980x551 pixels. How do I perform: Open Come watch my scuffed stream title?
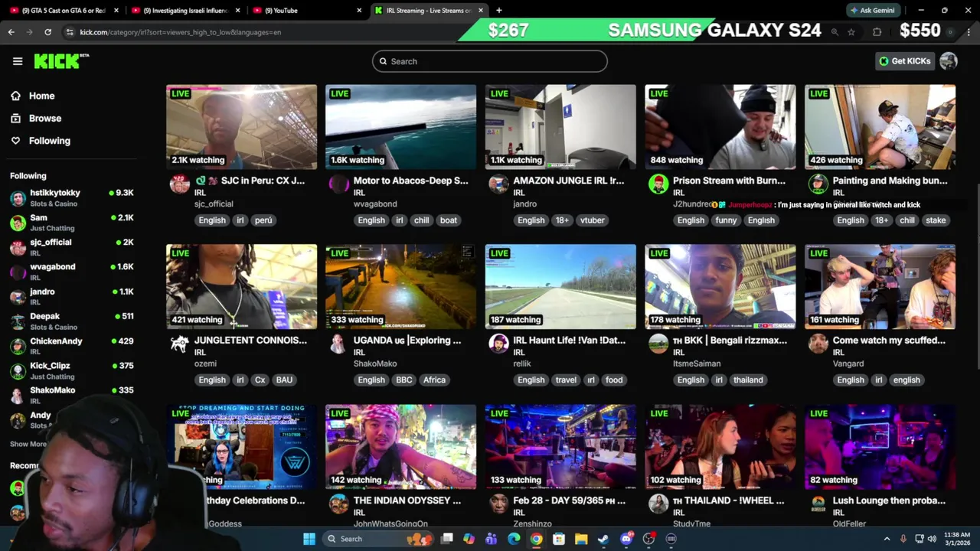click(889, 341)
